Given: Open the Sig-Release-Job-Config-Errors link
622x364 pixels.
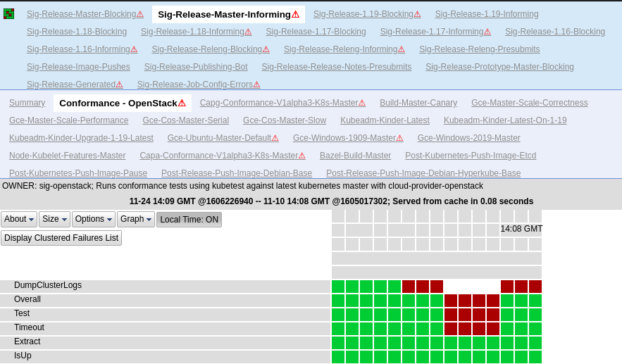Looking at the screenshot, I should 195,84.
